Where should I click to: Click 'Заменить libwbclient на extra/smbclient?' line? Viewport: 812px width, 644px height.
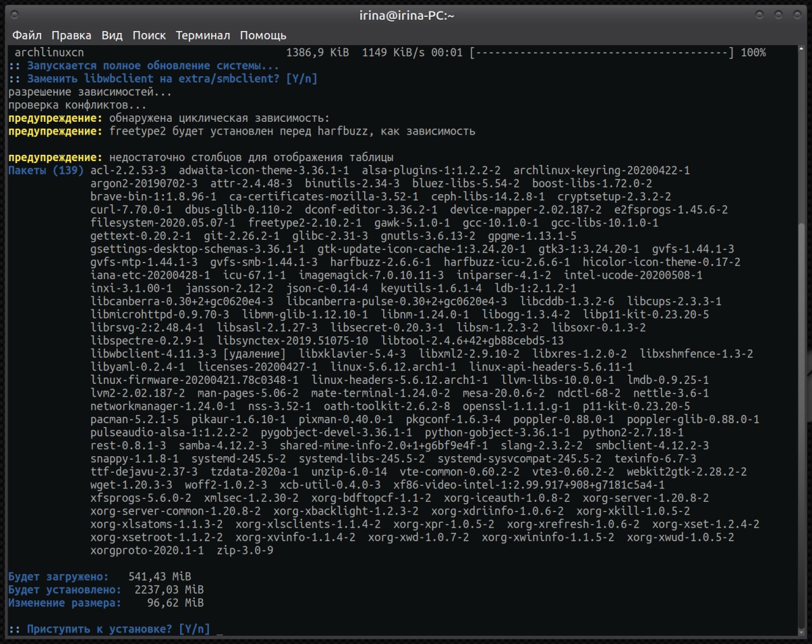(163, 79)
